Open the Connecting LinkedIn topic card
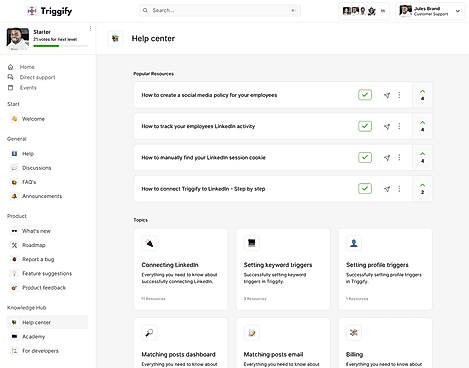 (181, 269)
